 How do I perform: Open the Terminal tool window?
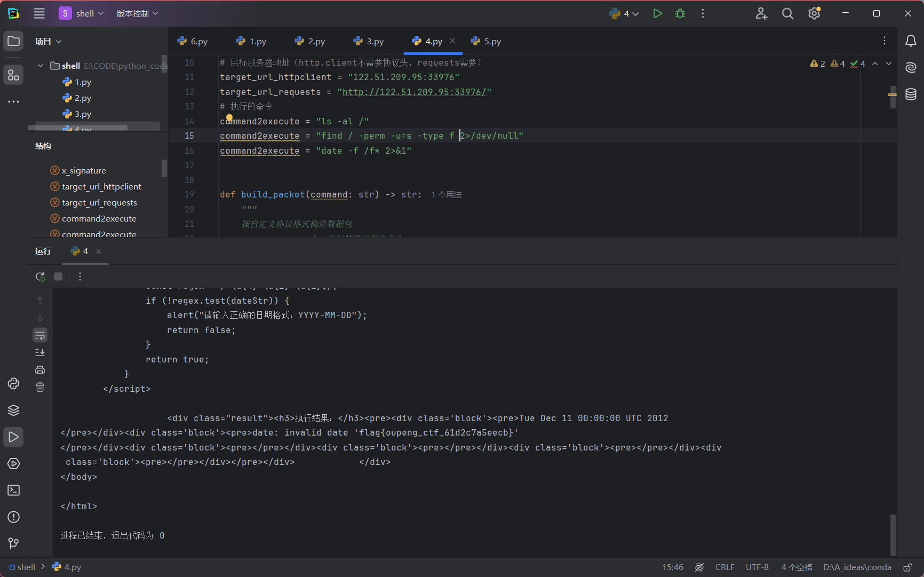pos(14,490)
